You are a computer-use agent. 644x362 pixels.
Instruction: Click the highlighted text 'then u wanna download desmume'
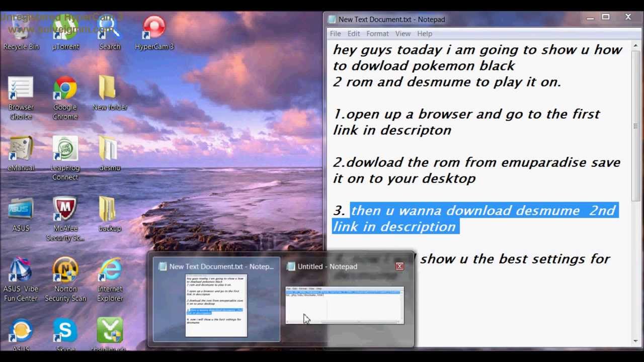[465, 211]
